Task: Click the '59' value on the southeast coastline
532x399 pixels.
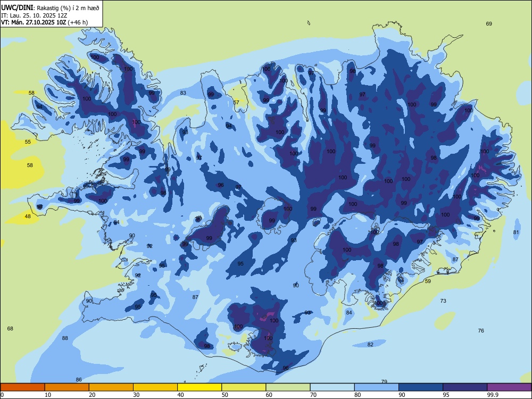Action: tap(428, 281)
